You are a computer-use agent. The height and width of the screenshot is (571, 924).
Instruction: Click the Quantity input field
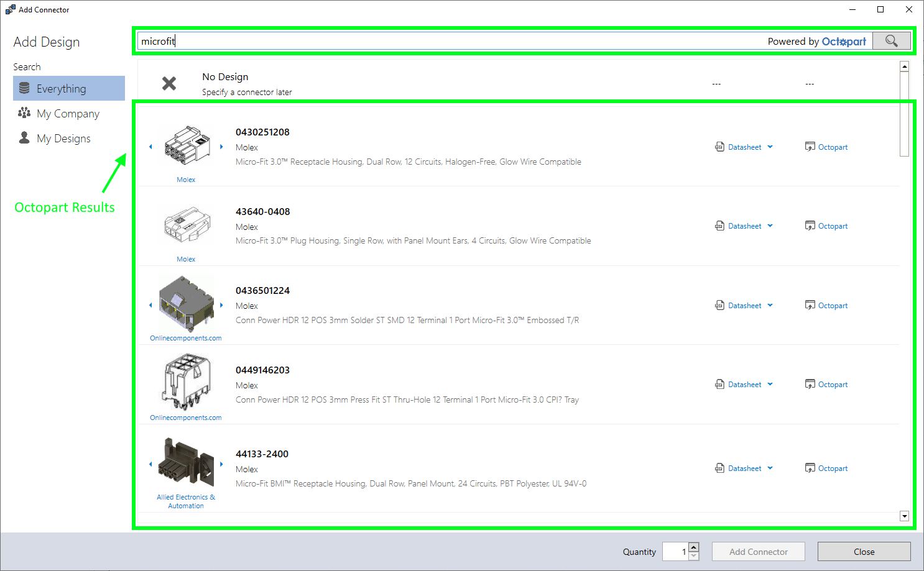tap(675, 552)
